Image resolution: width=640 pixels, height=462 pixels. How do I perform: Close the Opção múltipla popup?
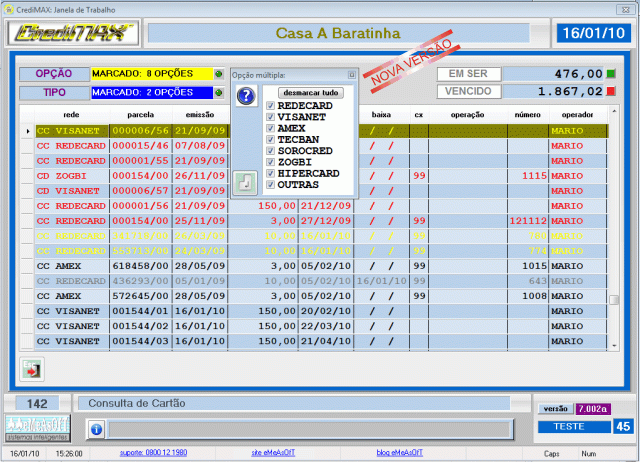click(x=352, y=75)
